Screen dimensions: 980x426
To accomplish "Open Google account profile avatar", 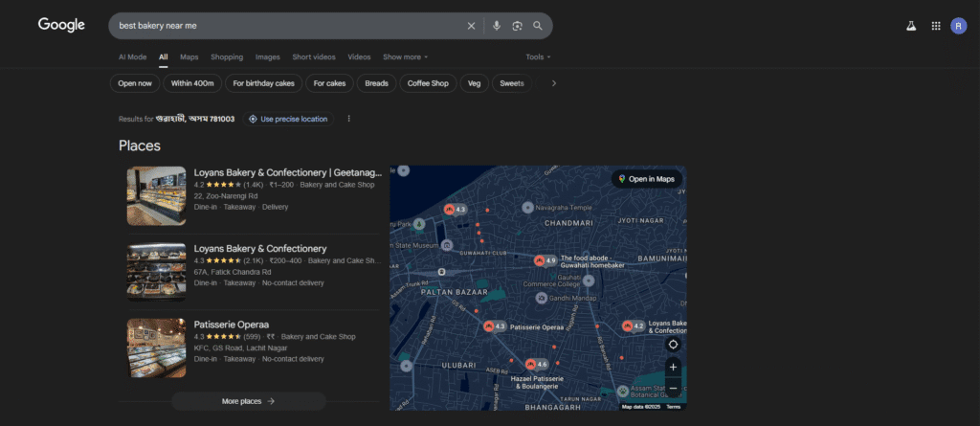I will 958,26.
